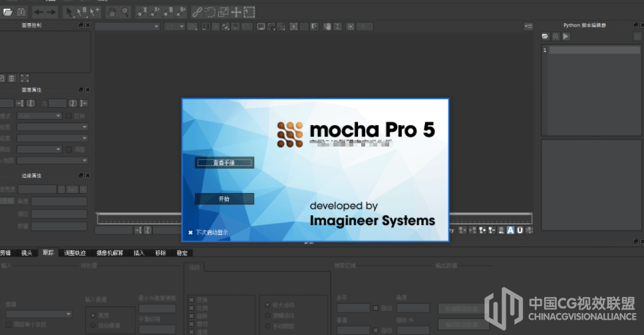644x335 pixels.
Task: Switch to the 插入 tab
Action: [139, 253]
